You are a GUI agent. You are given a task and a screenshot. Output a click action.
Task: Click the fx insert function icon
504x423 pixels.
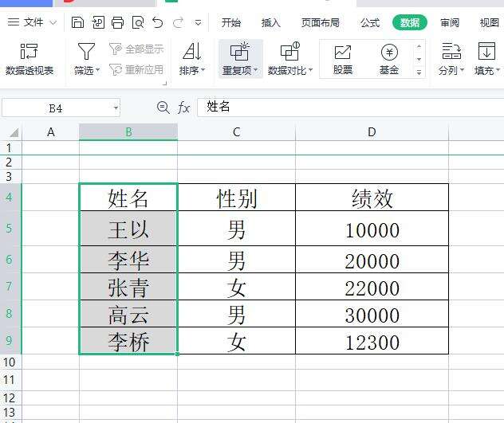pyautogui.click(x=183, y=108)
